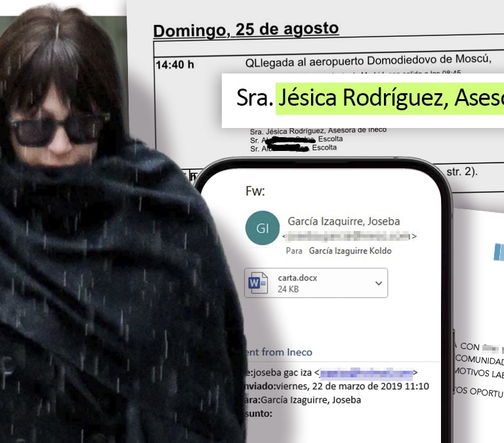This screenshot has height=443, width=504.
Task: Select sender name García Izaguirre, Joseba
Action: (343, 221)
